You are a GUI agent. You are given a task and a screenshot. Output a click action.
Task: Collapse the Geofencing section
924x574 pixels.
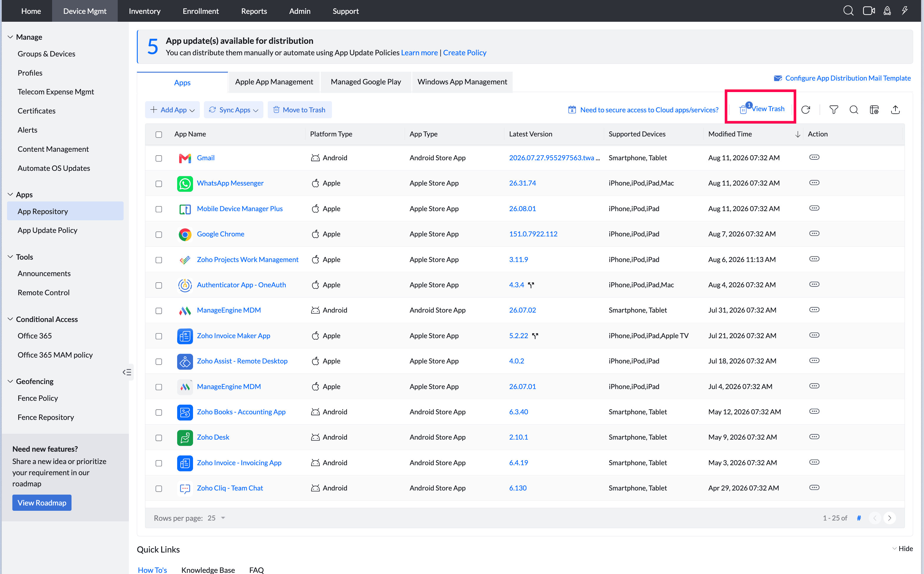point(10,381)
